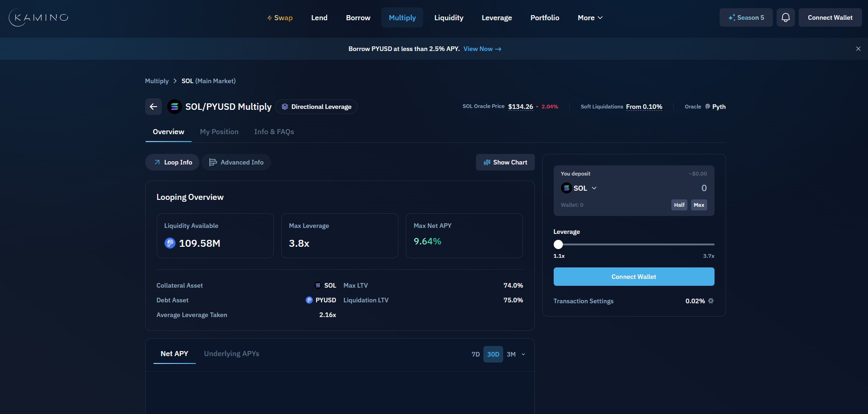Toggle the Loop Info view
The image size is (868, 414).
click(172, 162)
